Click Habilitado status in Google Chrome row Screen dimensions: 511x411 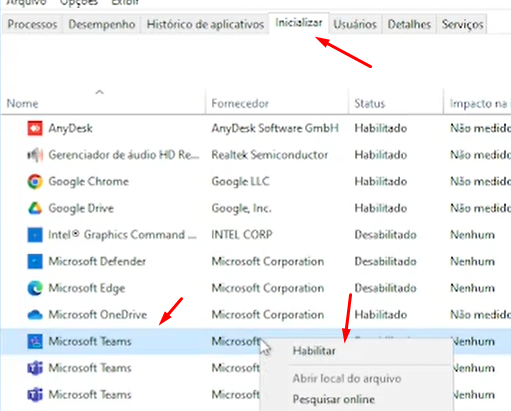[381, 182]
